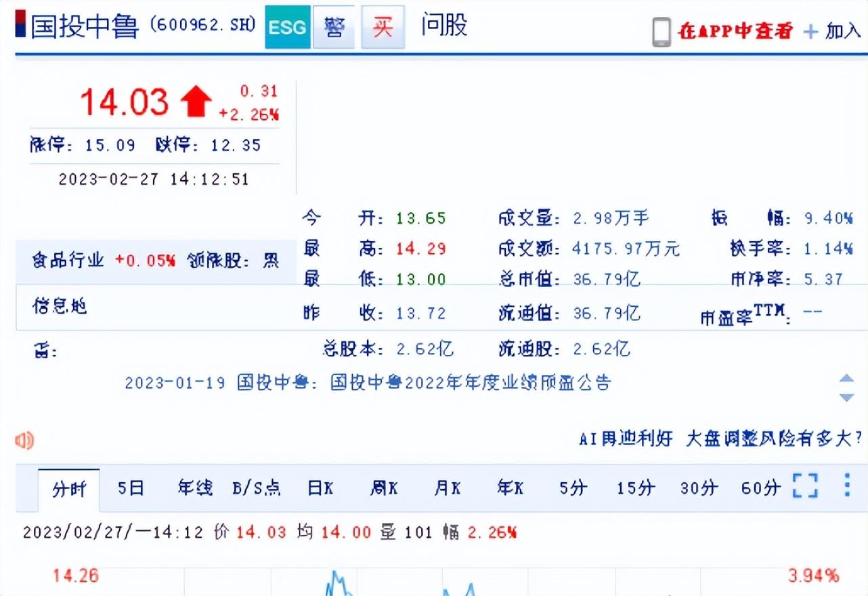This screenshot has width=868, height=596.
Task: Switch to the 年线 tab
Action: point(195,488)
